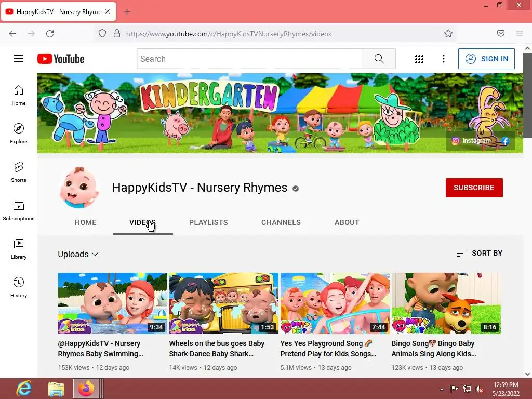
Task: Click the taskbar clock 12:59 PM
Action: pos(506,389)
